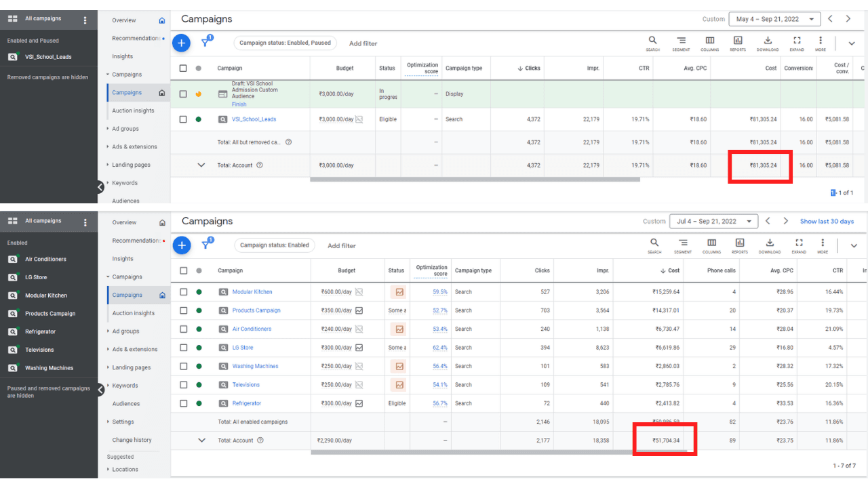Open Segment tool in May 4 date view
Viewport: 868px width, 488px height.
click(x=682, y=43)
